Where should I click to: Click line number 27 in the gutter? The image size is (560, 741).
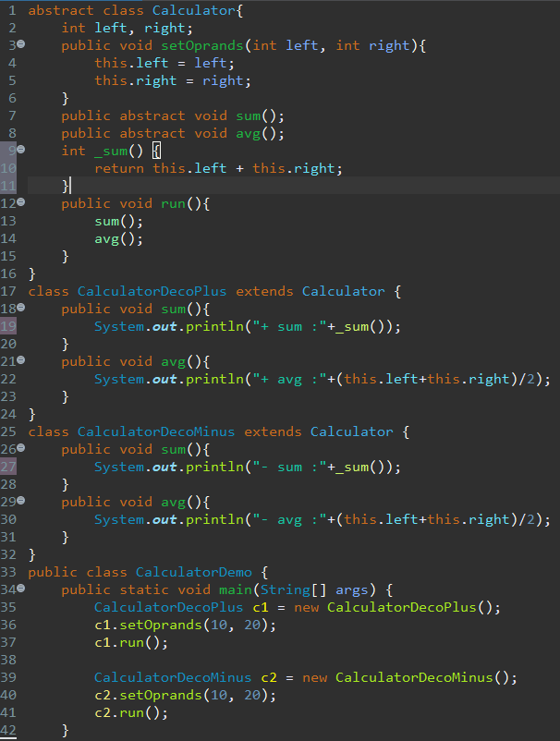(8, 467)
